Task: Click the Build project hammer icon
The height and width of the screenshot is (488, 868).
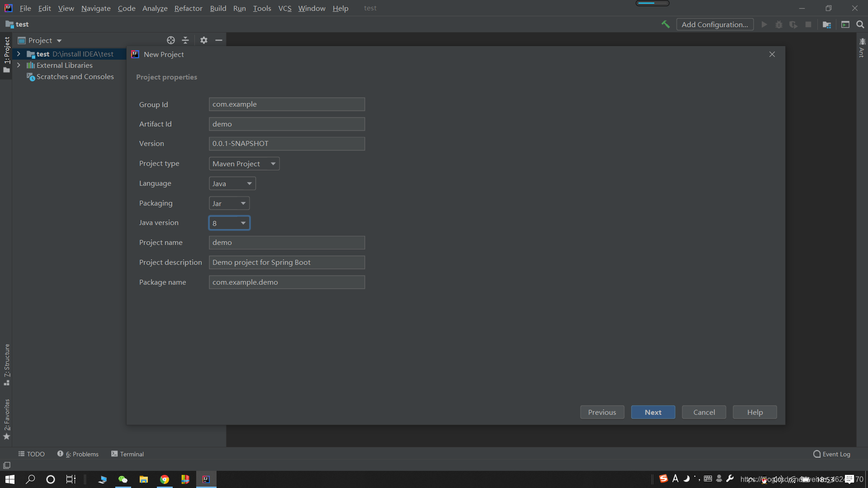Action: [x=665, y=24]
